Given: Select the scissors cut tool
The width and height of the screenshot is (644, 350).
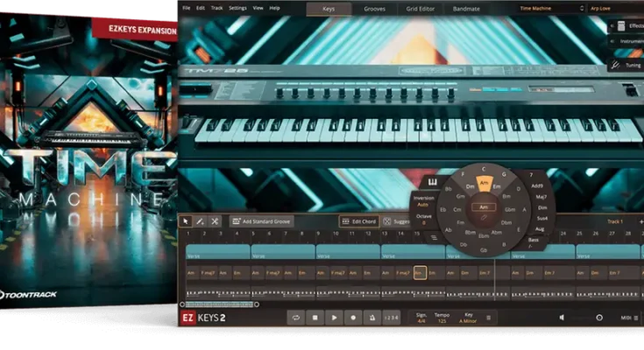Looking at the screenshot, I should pyautogui.click(x=215, y=221).
